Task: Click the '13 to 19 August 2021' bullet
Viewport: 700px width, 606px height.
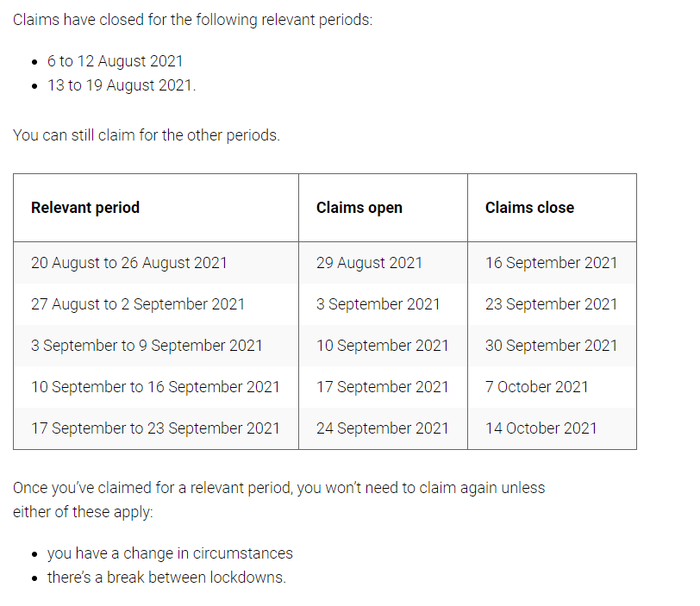Action: point(122,85)
